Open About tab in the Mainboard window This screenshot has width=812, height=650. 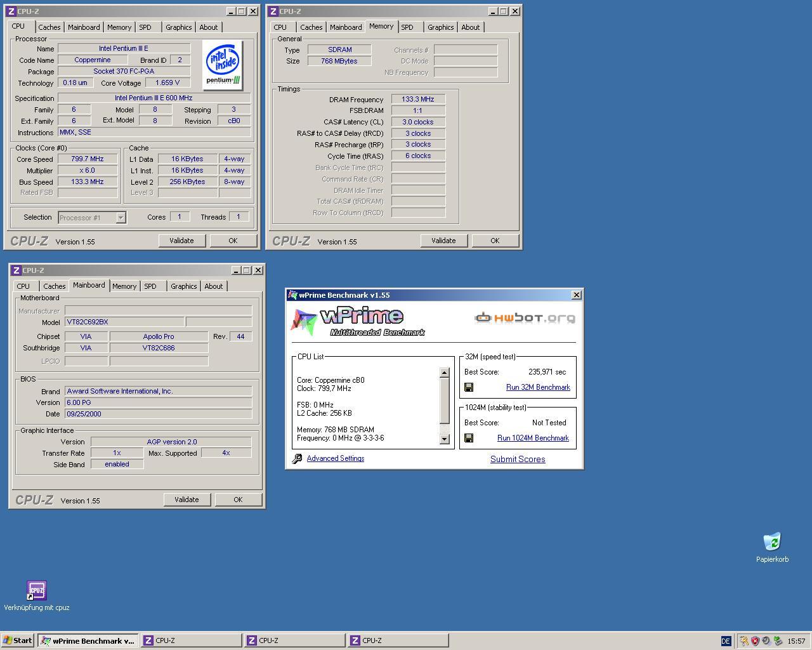click(x=213, y=286)
